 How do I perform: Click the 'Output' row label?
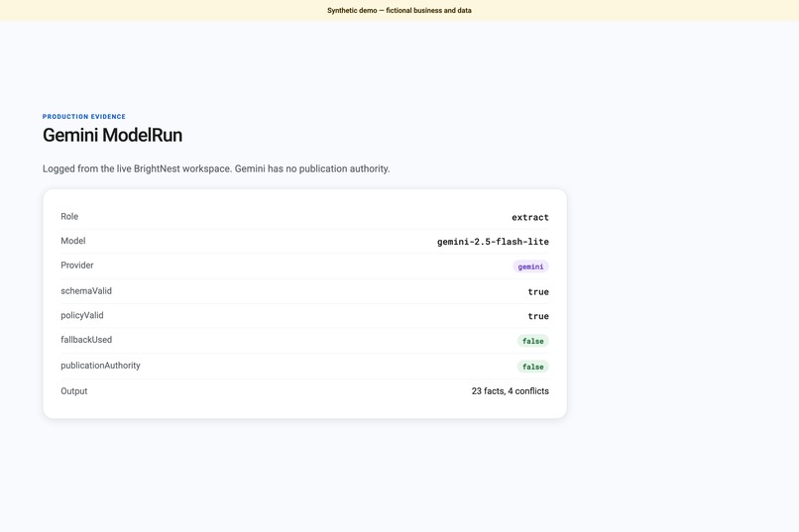(x=74, y=391)
